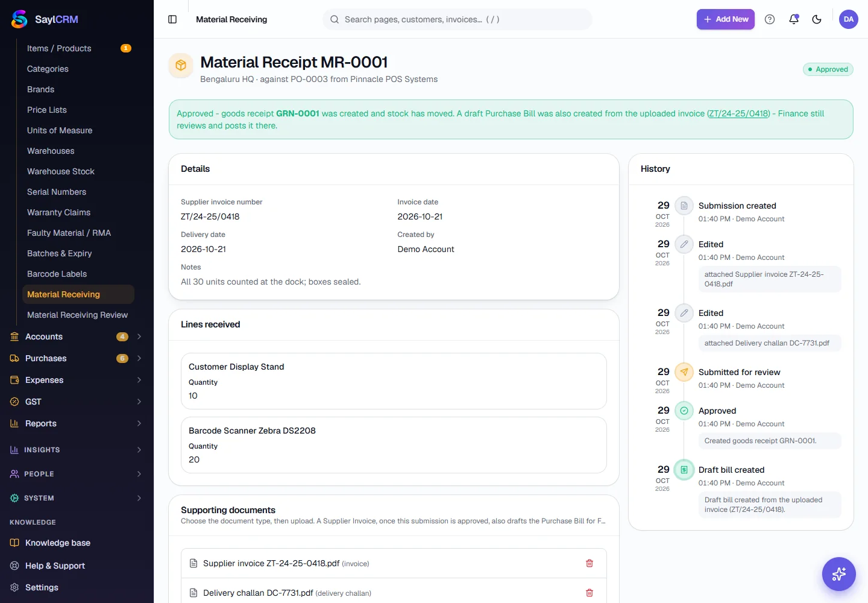Click the Draft bill created history icon

click(x=684, y=470)
